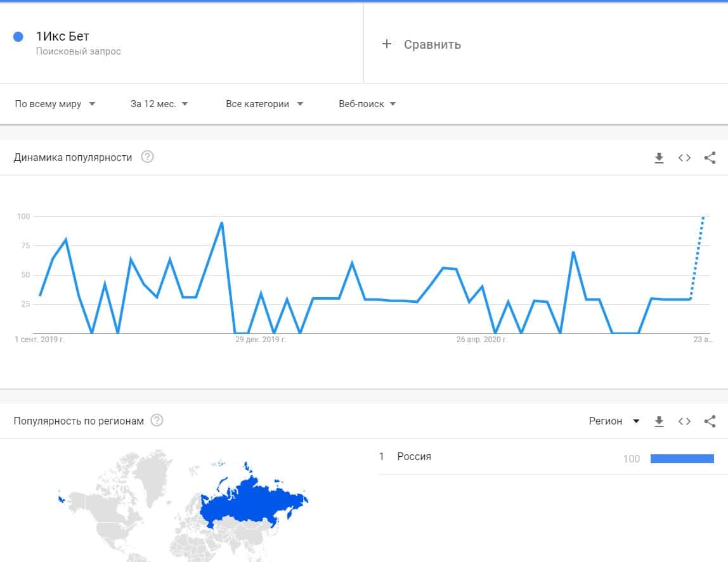Open the По всему миру location dropdown
This screenshot has height=562, width=728.
55,104
